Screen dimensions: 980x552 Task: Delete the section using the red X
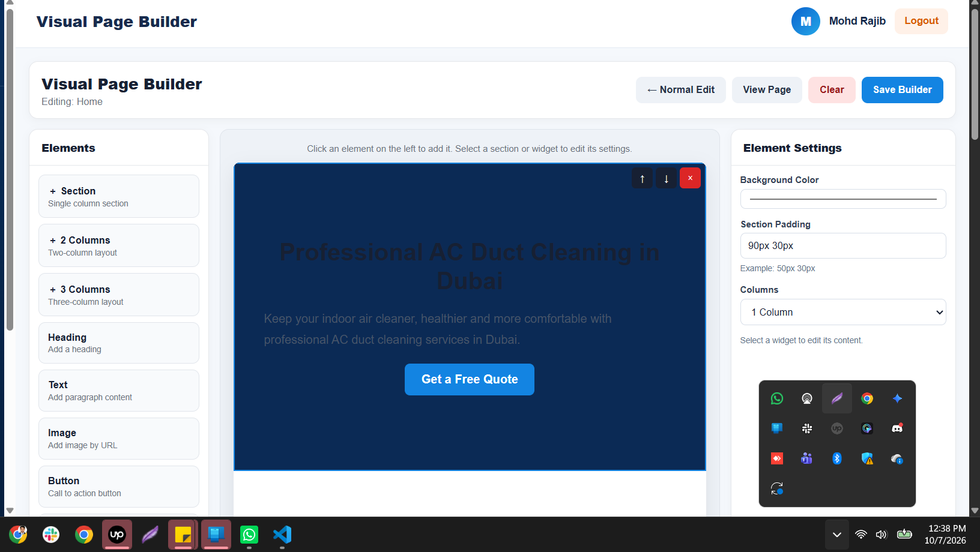point(690,178)
